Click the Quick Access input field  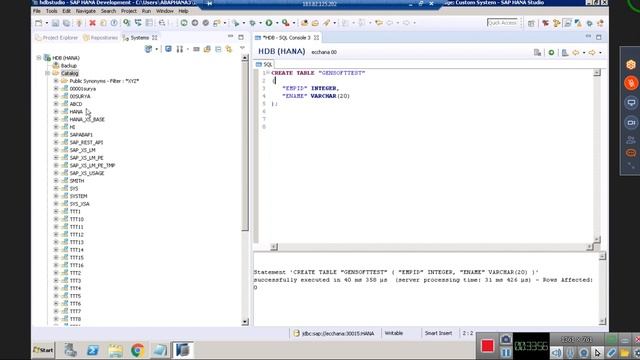tap(503, 23)
